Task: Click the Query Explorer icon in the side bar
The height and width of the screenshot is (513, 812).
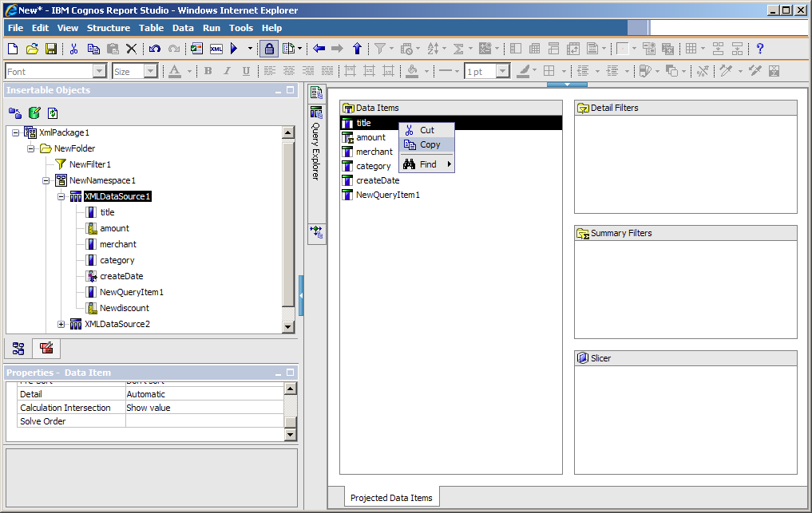Action: click(316, 112)
